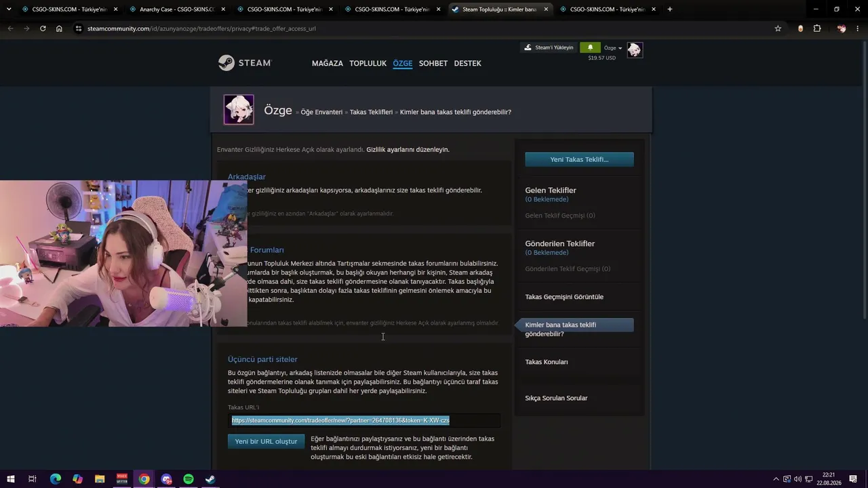The width and height of the screenshot is (868, 488).
Task: Navigate back in the browser
Action: point(10,28)
